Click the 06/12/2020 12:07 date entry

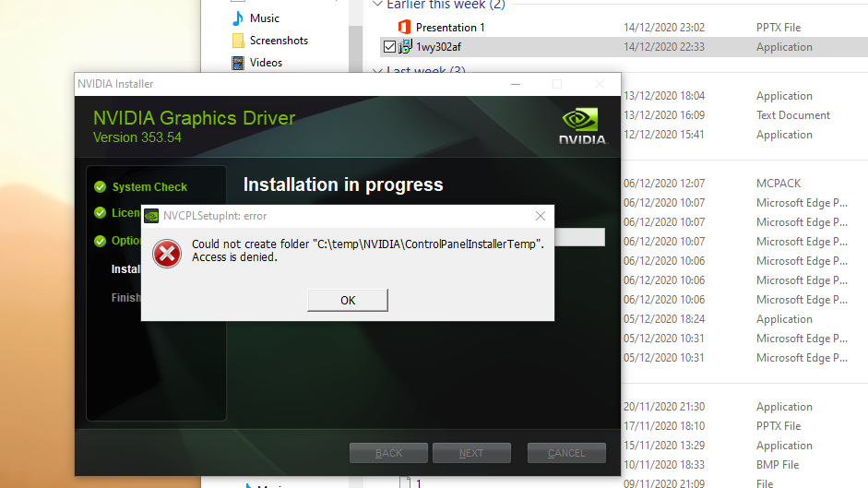click(664, 184)
